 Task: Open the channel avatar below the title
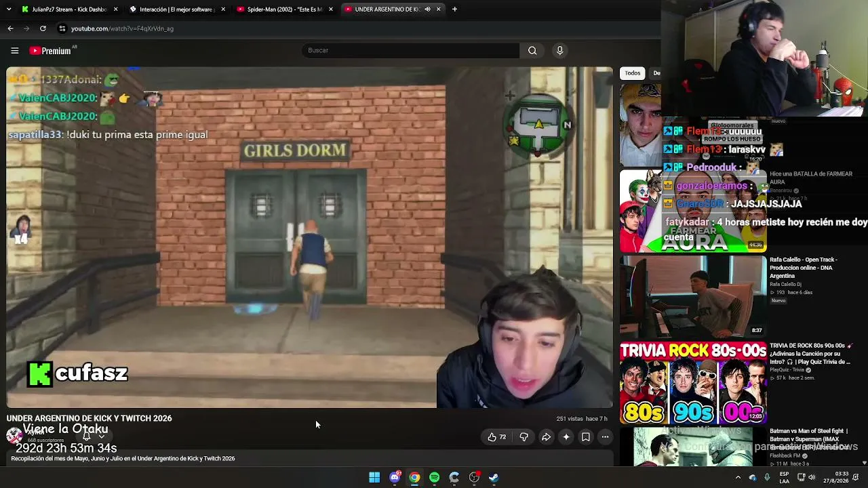[x=14, y=436]
